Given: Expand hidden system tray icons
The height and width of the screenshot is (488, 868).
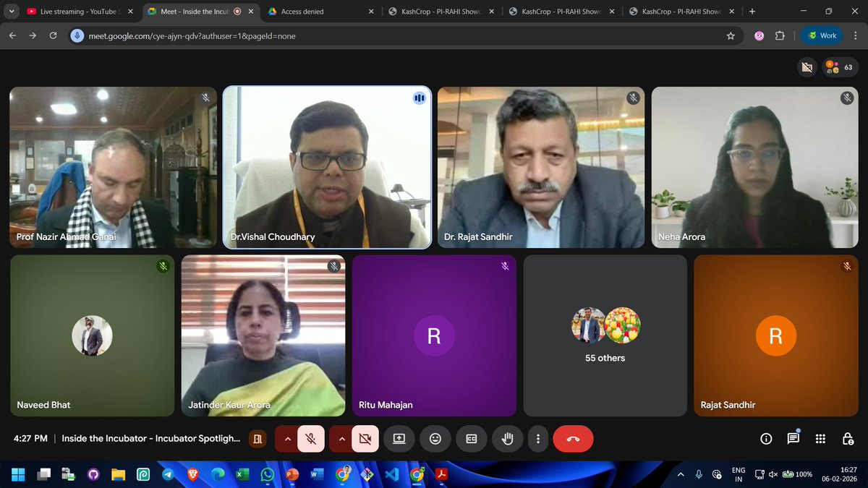Looking at the screenshot, I should coord(681,474).
